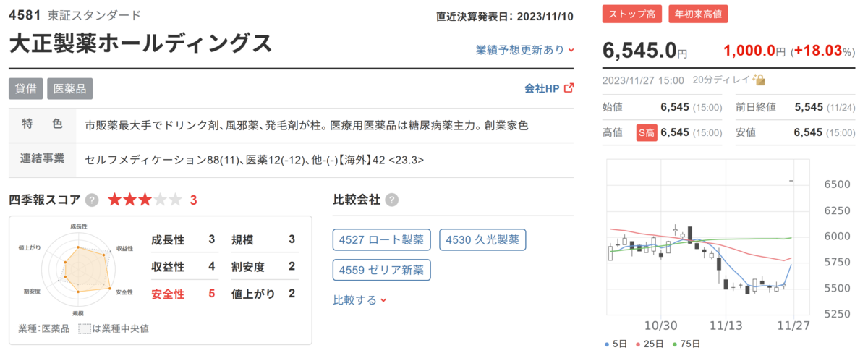Expand the 業績予想更新あり dropdown
Viewport: 868px width, 353px height.
525,50
